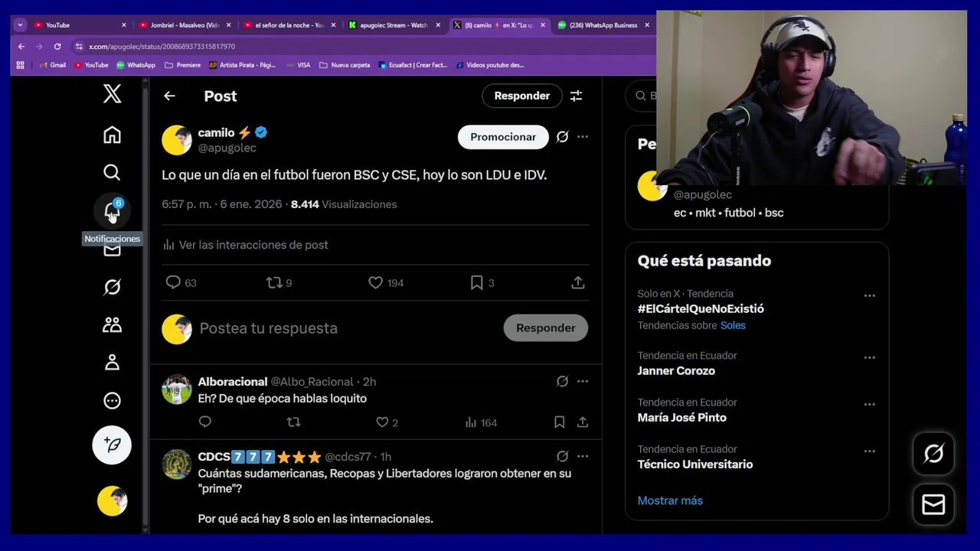Click the grey Responder submit button
Image resolution: width=980 pixels, height=551 pixels.
546,328
